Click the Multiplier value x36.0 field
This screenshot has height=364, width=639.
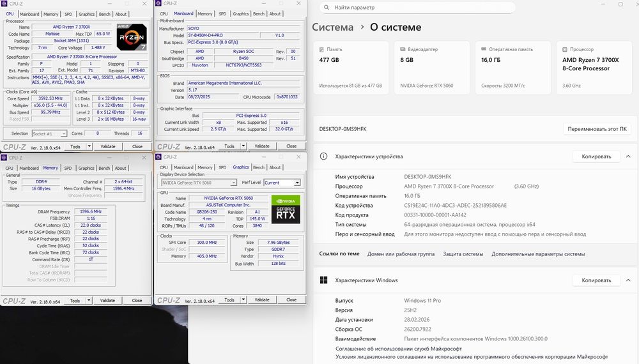(50, 105)
